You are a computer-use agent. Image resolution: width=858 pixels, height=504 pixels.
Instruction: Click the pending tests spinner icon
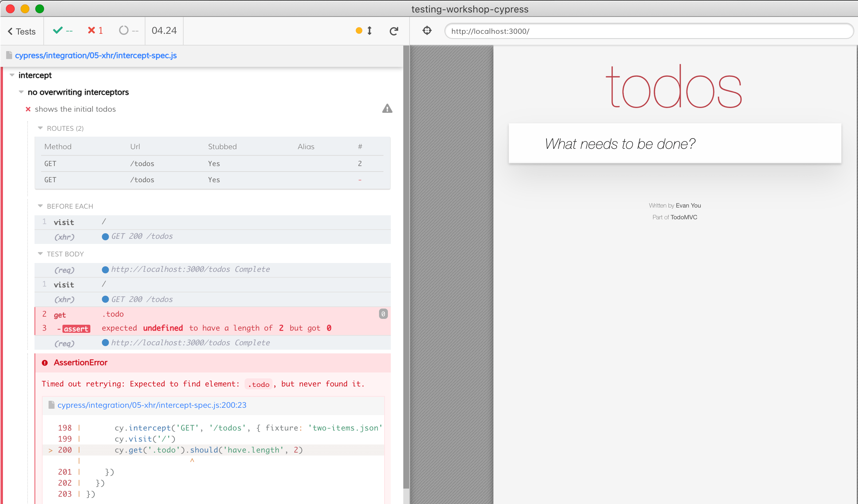click(124, 30)
